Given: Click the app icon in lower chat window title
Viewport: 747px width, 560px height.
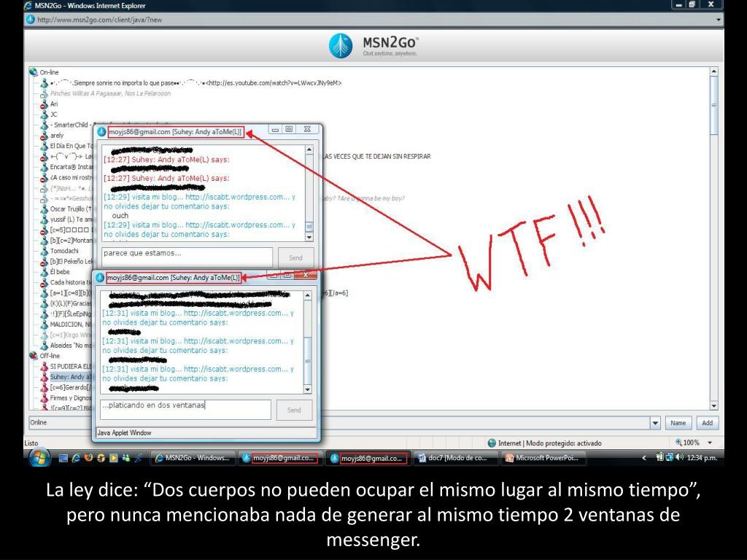Looking at the screenshot, I should (100, 278).
